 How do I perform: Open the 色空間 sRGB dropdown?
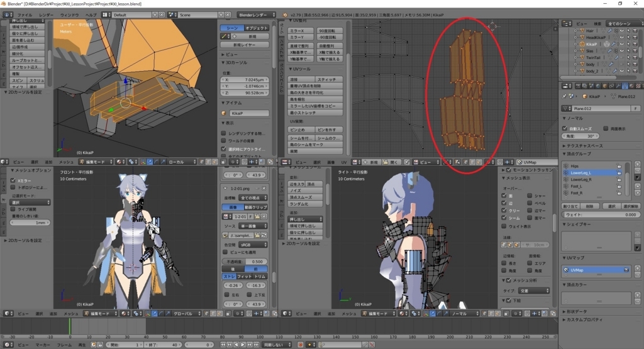253,245
